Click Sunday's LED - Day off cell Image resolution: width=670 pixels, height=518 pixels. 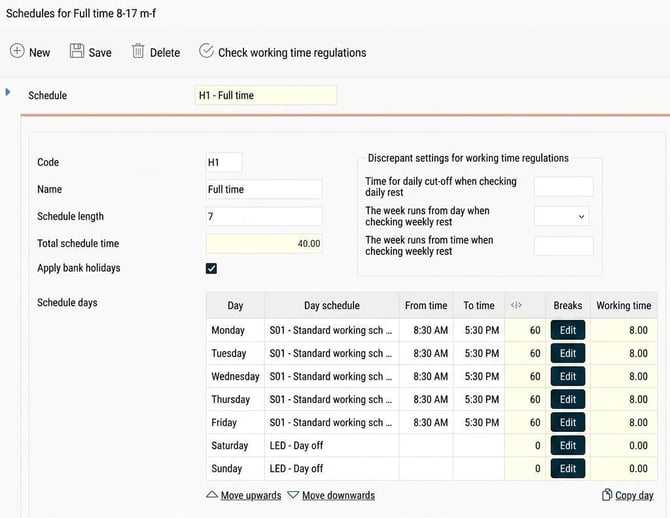[332, 468]
